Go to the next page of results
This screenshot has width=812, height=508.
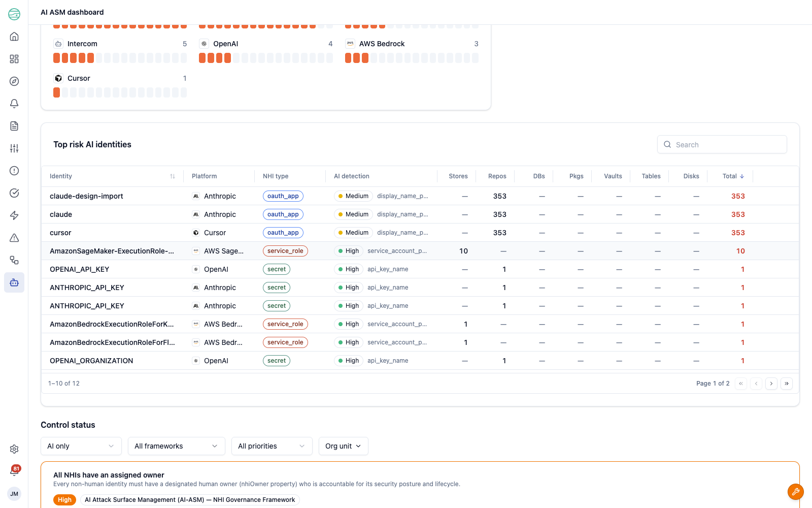point(771,384)
